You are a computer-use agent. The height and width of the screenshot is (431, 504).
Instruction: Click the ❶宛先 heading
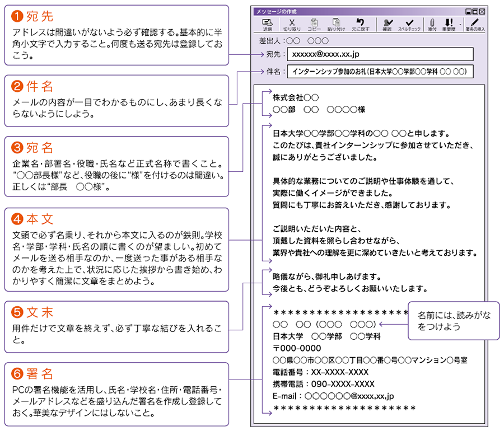(x=32, y=16)
